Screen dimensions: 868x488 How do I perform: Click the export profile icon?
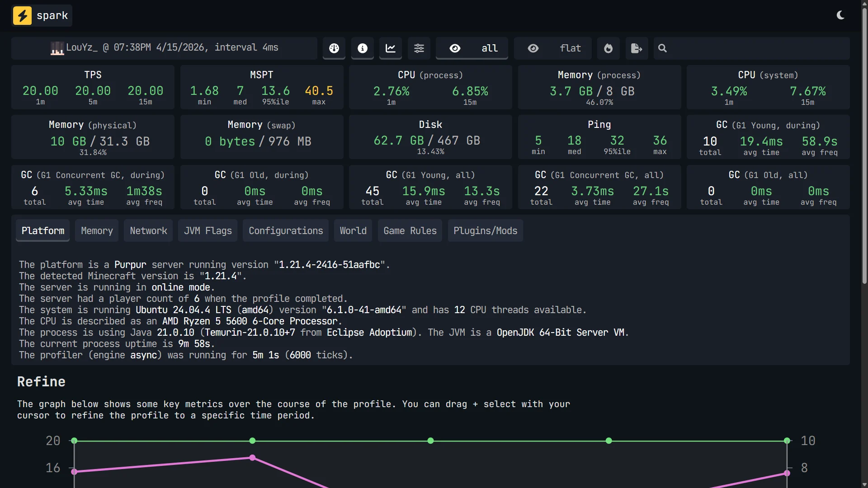click(x=637, y=48)
